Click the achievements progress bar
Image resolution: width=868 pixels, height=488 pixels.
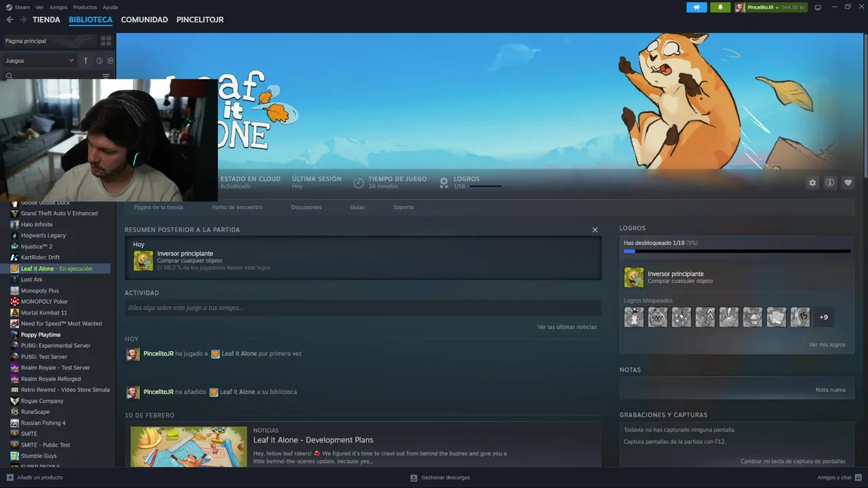click(x=737, y=251)
